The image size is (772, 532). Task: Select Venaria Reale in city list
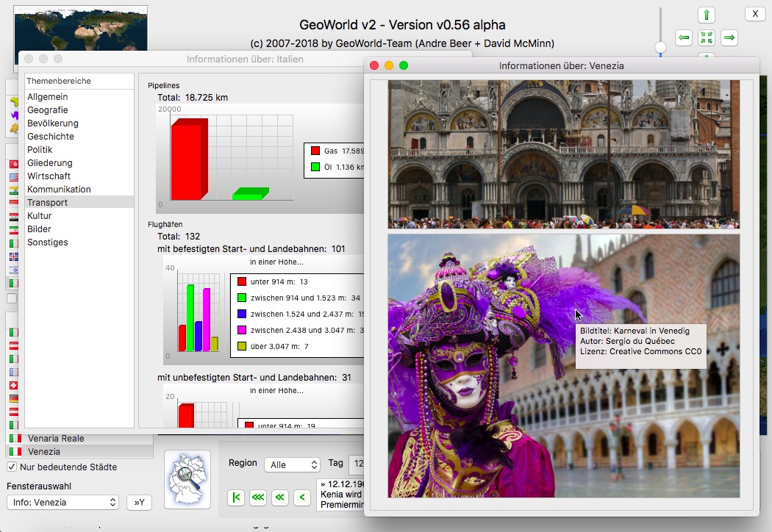tap(56, 439)
